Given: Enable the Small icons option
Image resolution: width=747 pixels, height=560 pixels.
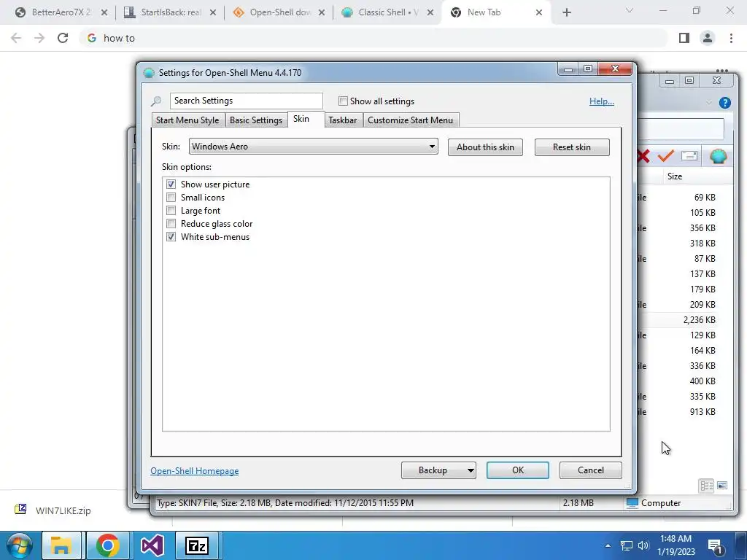Looking at the screenshot, I should tap(171, 197).
